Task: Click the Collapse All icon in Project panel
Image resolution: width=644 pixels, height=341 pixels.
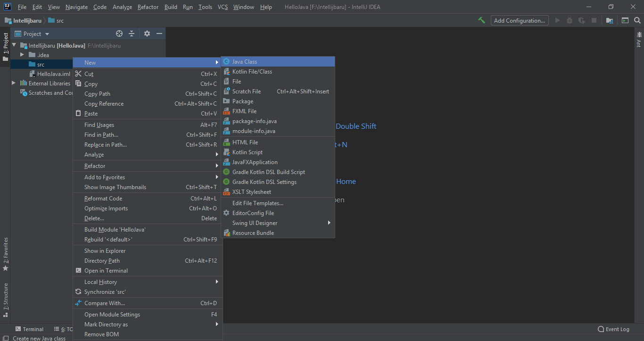Action: tap(132, 33)
